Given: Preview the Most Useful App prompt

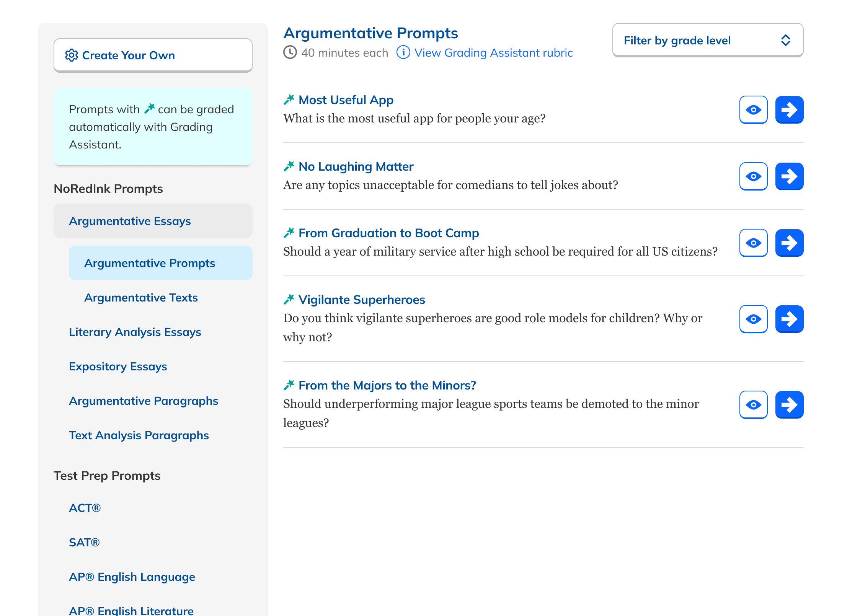Looking at the screenshot, I should [x=753, y=110].
